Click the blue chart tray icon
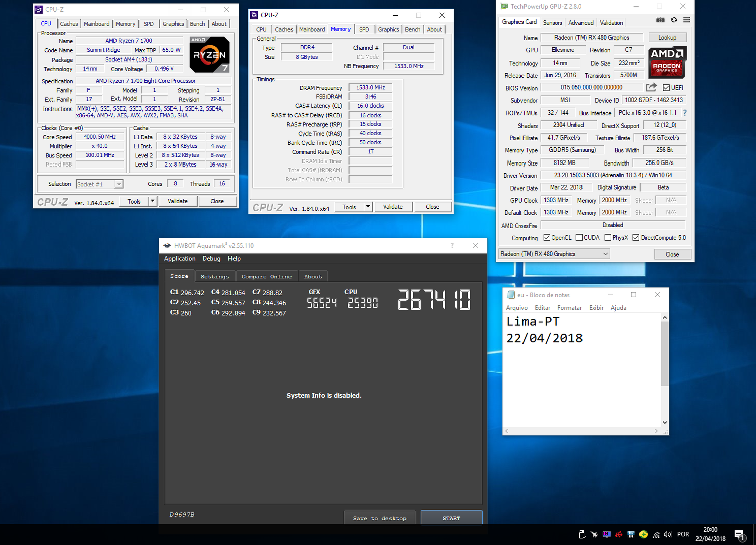756x545 pixels. pos(631,534)
